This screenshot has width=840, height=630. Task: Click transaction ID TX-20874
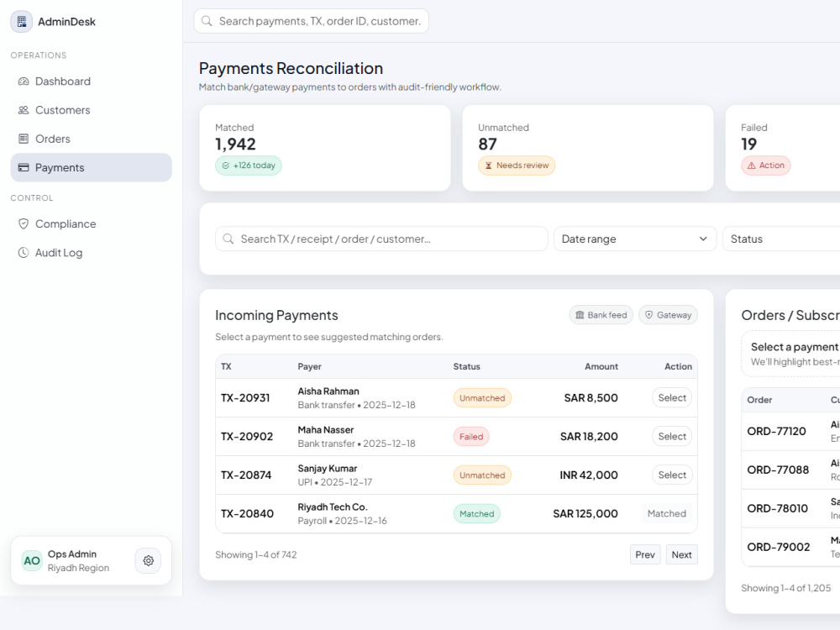pyautogui.click(x=246, y=475)
